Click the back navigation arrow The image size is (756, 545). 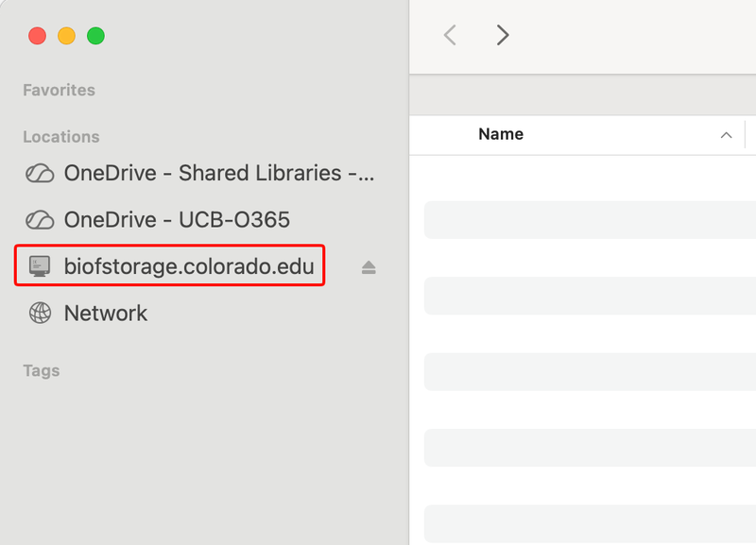(x=450, y=35)
